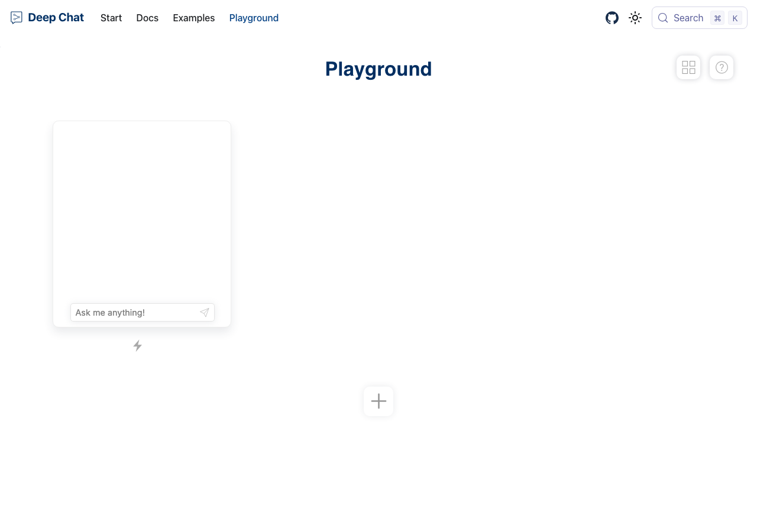The image size is (757, 532).
Task: Open the Search box
Action: [700, 18]
